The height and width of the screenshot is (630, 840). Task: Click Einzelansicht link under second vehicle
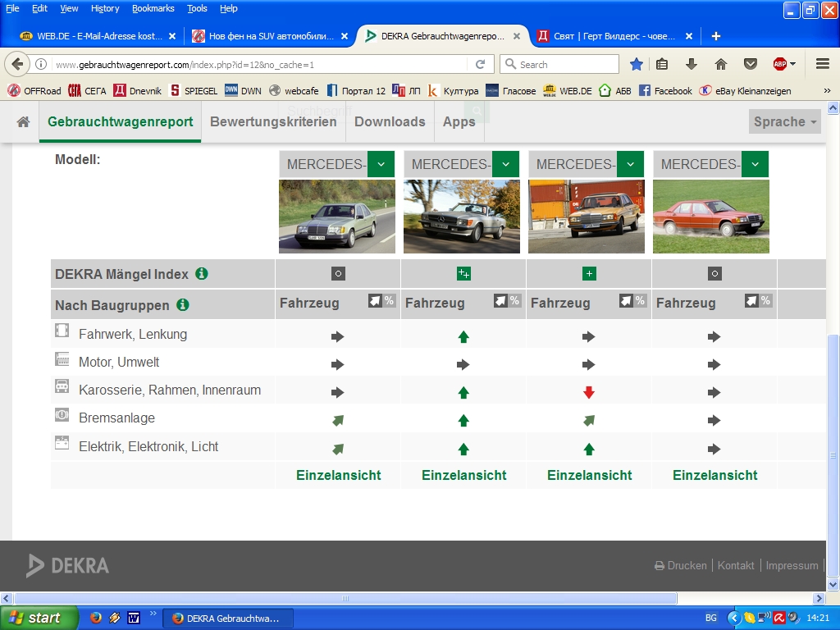464,475
